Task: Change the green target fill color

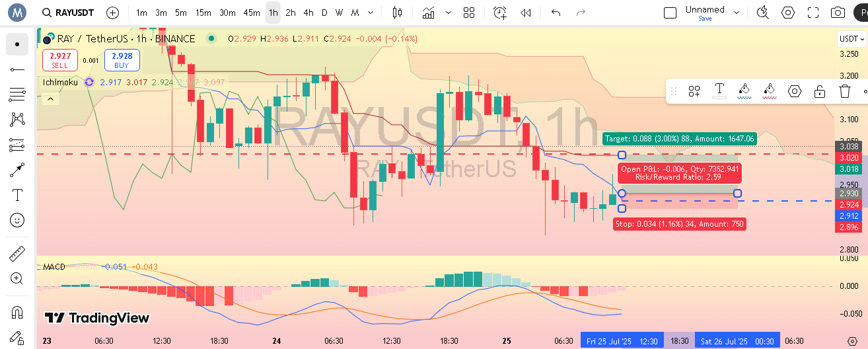Action: [x=744, y=91]
